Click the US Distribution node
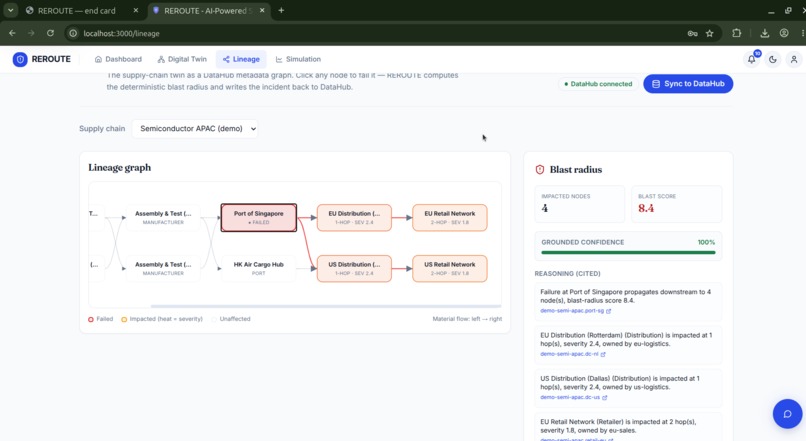The width and height of the screenshot is (806, 441). tap(354, 268)
